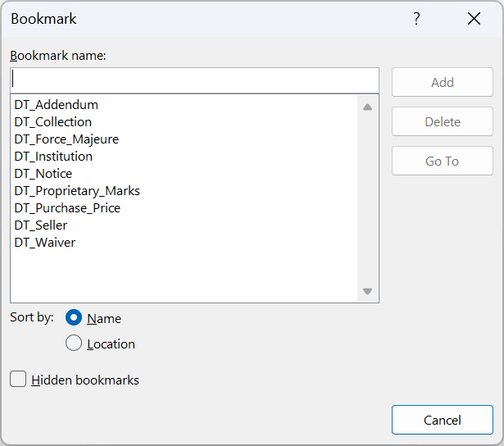Viewport: 504px width, 446px height.
Task: Click the list scroll down arrow
Action: [367, 291]
